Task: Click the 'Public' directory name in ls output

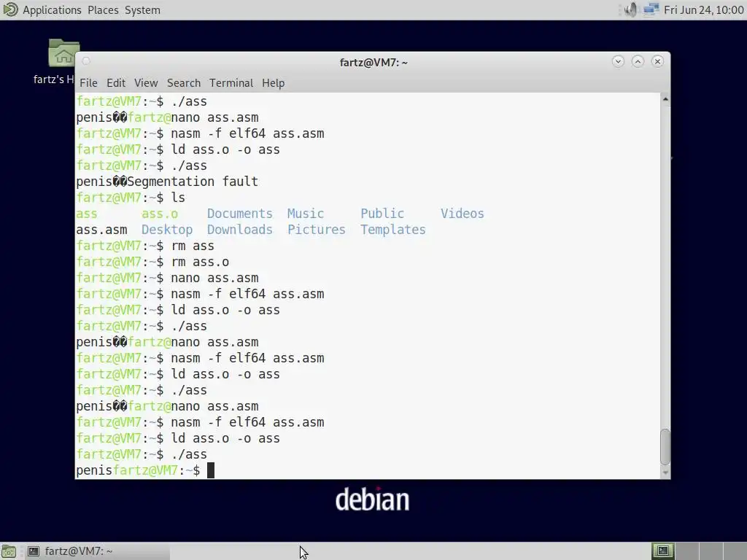Action: [382, 214]
